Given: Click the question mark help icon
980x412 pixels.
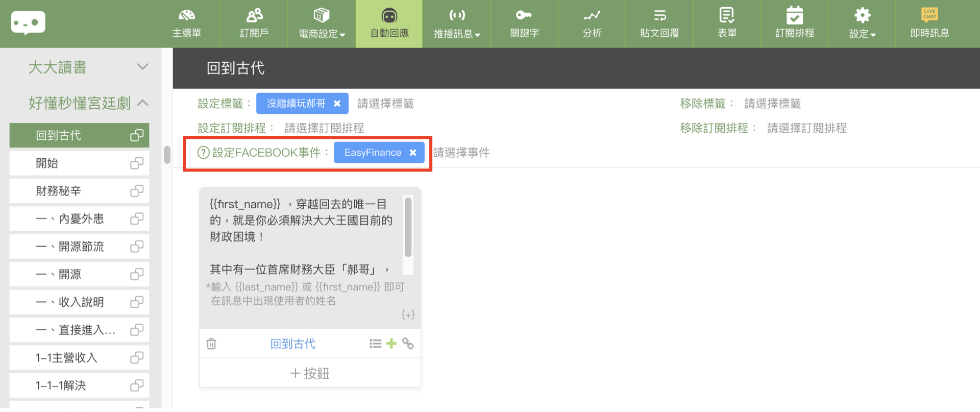Looking at the screenshot, I should click(203, 153).
